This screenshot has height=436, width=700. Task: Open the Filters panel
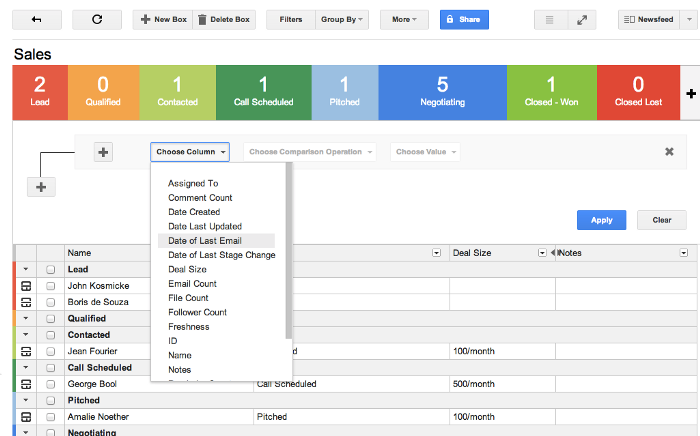coord(291,20)
